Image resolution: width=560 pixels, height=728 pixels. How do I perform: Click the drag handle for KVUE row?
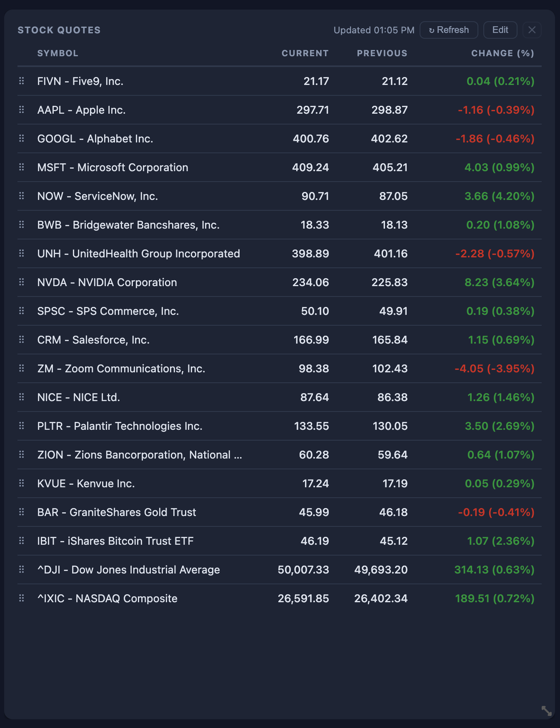pyautogui.click(x=22, y=484)
